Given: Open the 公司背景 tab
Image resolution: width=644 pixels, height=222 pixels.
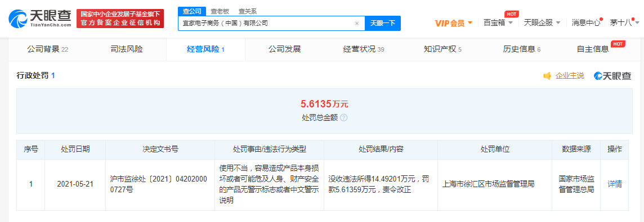Looking at the screenshot, I should point(48,49).
